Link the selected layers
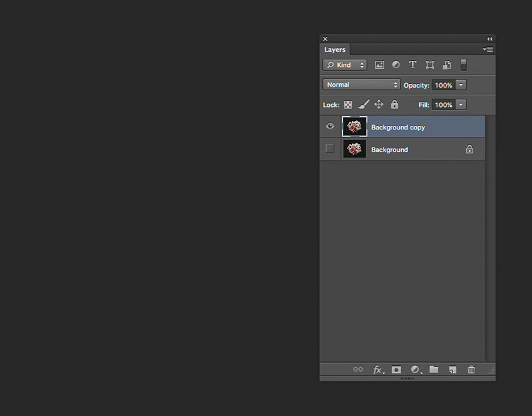Image resolution: width=532 pixels, height=416 pixels. (358, 370)
